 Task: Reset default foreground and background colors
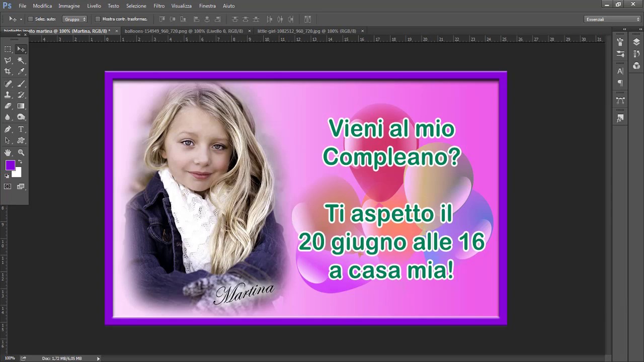pos(7,175)
